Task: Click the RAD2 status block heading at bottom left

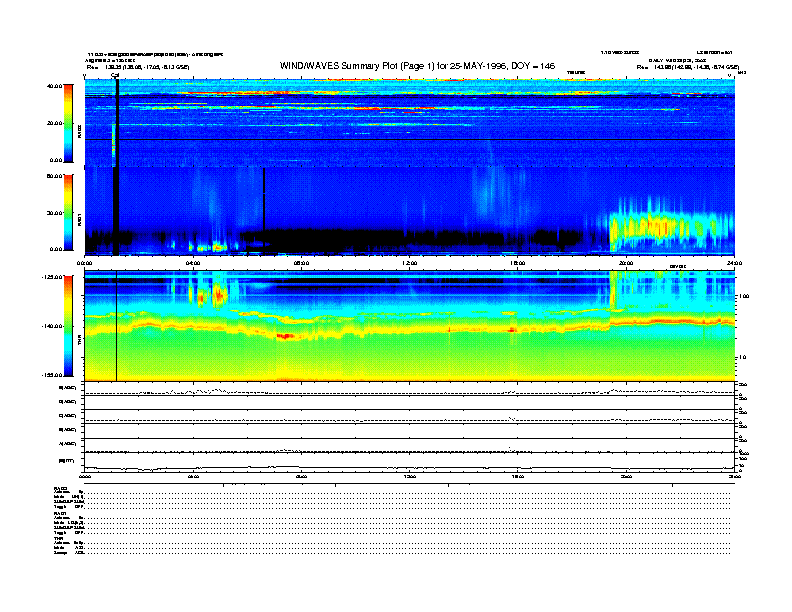Action: 61,488
